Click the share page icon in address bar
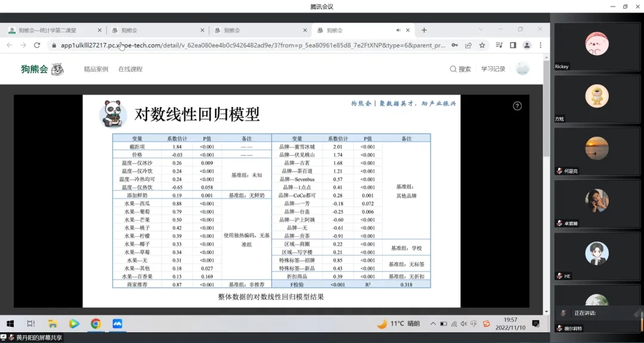Image resolution: width=644 pixels, height=343 pixels. 469,45
